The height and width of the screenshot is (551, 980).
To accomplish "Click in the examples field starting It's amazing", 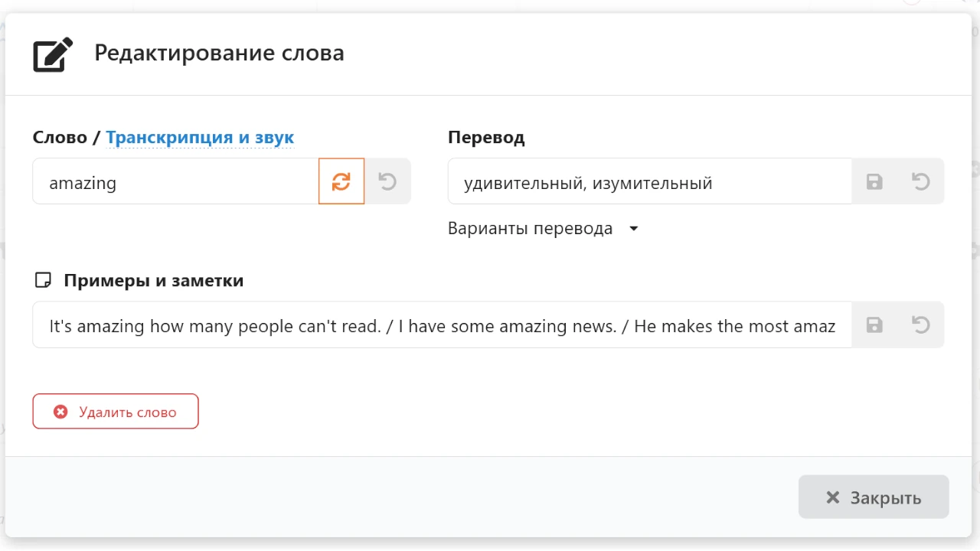I will (442, 324).
